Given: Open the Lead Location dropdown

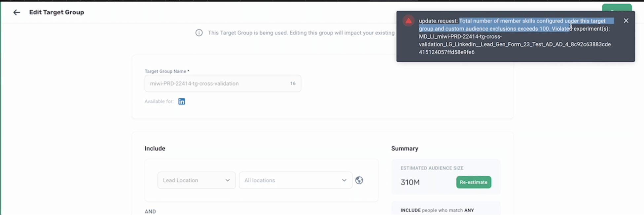Looking at the screenshot, I should [x=197, y=180].
